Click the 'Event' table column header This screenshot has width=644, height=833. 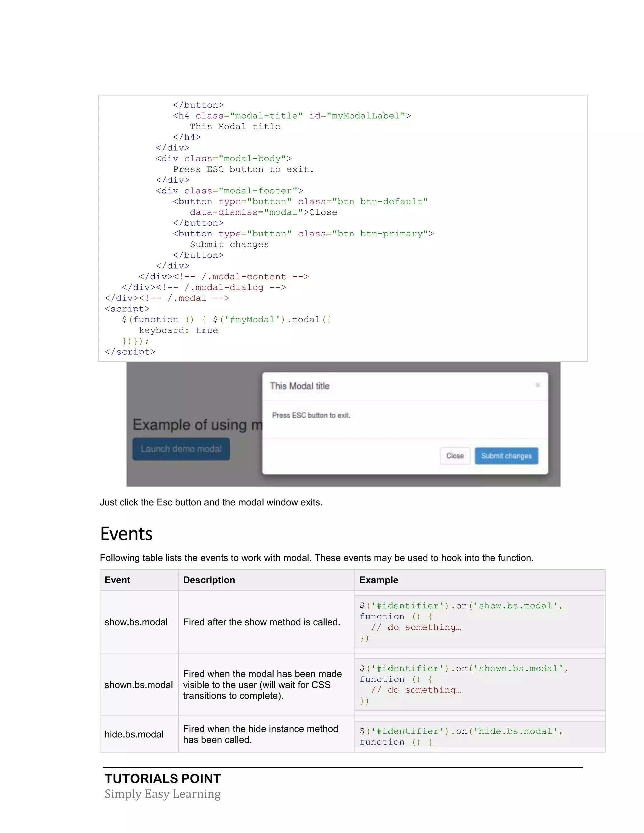(117, 580)
